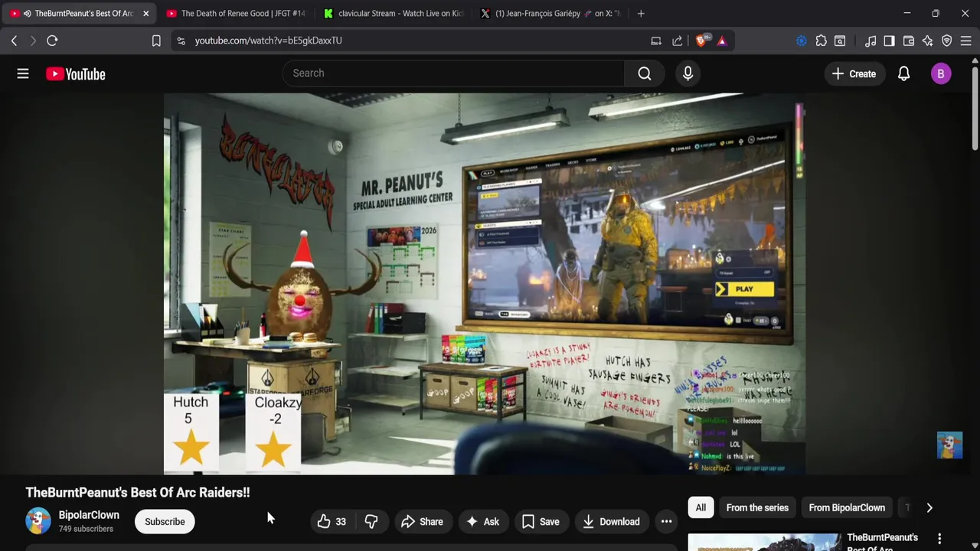Go forward in browser history
Viewport: 980px width, 551px height.
[33, 41]
